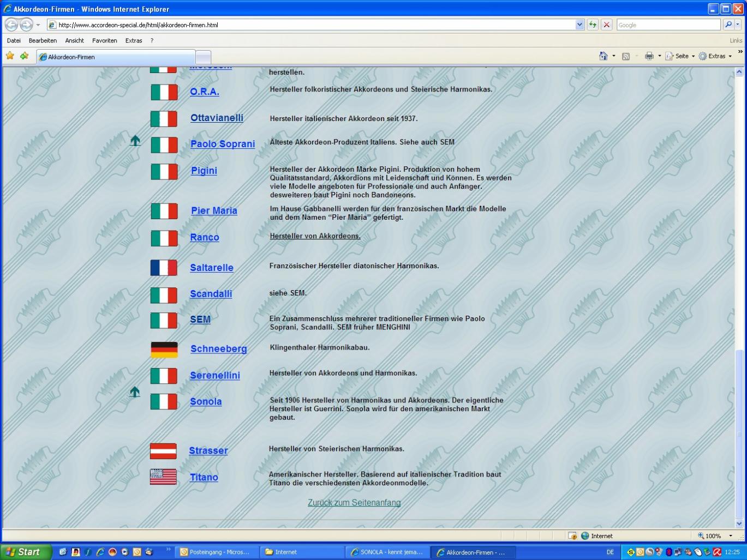Viewport: 747px width, 560px height.
Task: Click the browser Forward arrow button
Action: [x=26, y=25]
